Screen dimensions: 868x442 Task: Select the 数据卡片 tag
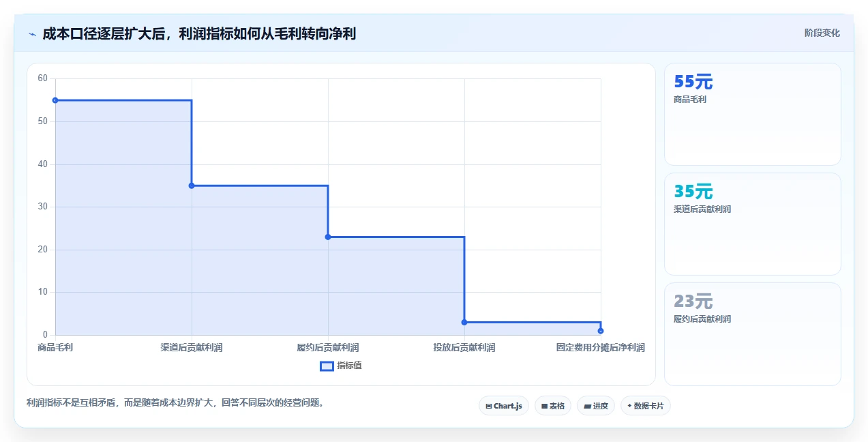pyautogui.click(x=646, y=406)
